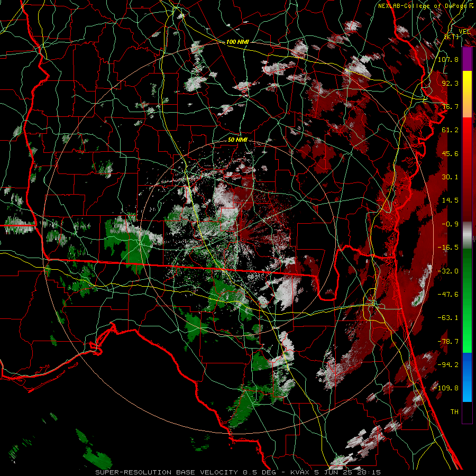Click the gray near-zero segment of the scale

coord(467,235)
